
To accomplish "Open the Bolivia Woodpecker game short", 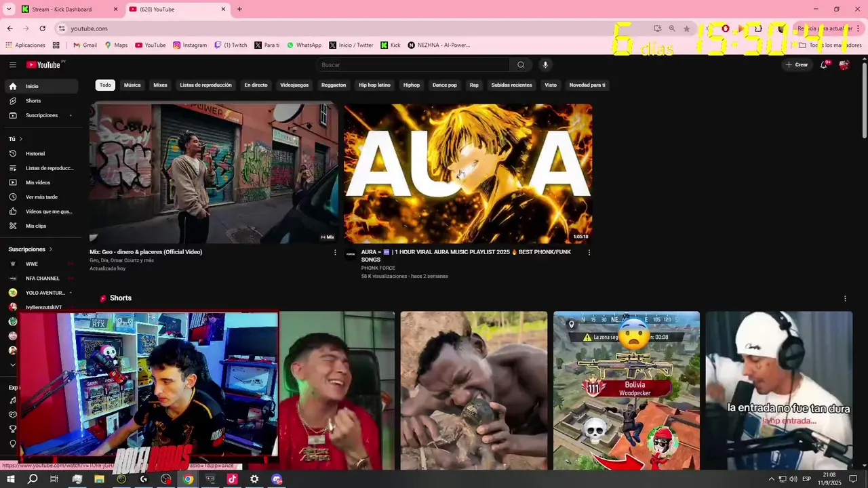I will pyautogui.click(x=627, y=390).
